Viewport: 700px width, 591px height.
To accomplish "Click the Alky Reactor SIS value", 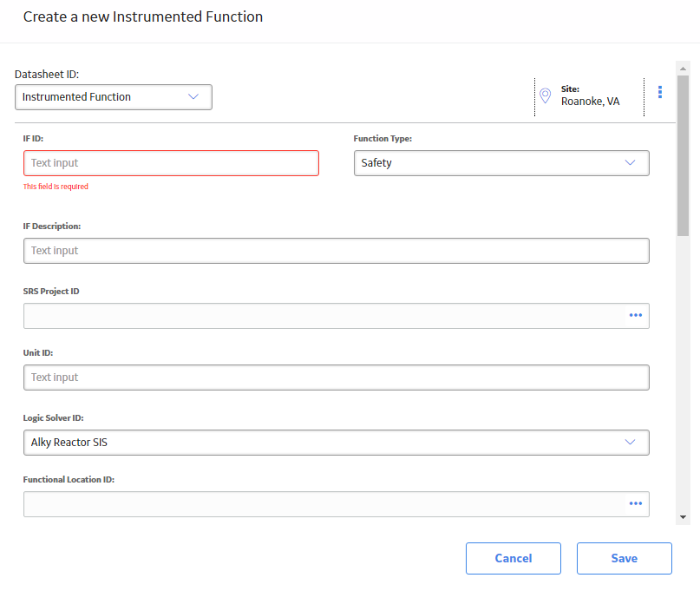I will [x=69, y=443].
